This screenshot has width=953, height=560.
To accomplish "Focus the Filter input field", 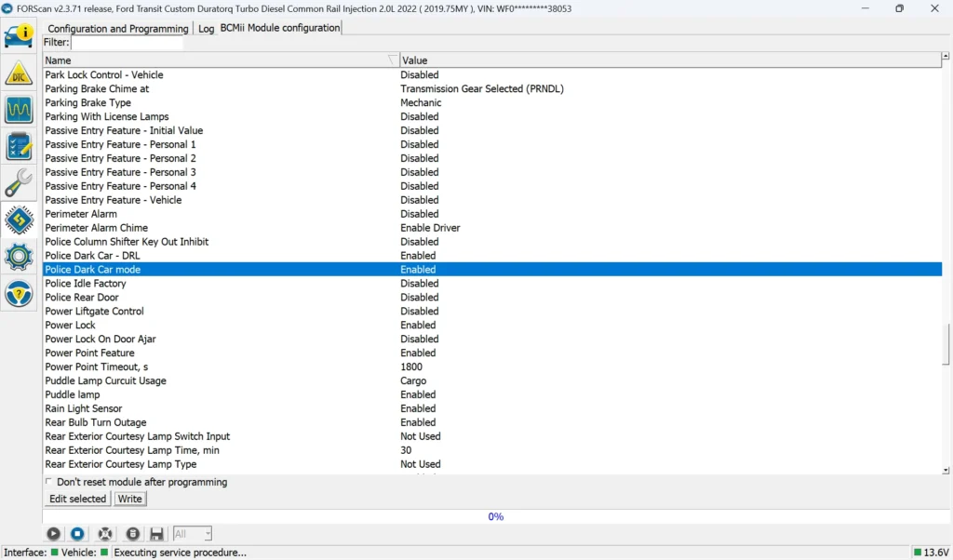I will (127, 43).
